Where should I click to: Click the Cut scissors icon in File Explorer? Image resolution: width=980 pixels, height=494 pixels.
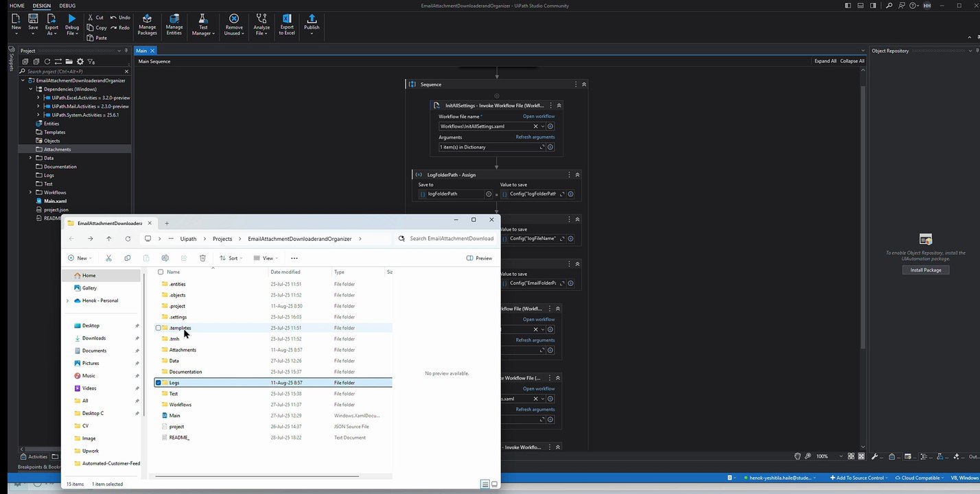click(x=108, y=258)
